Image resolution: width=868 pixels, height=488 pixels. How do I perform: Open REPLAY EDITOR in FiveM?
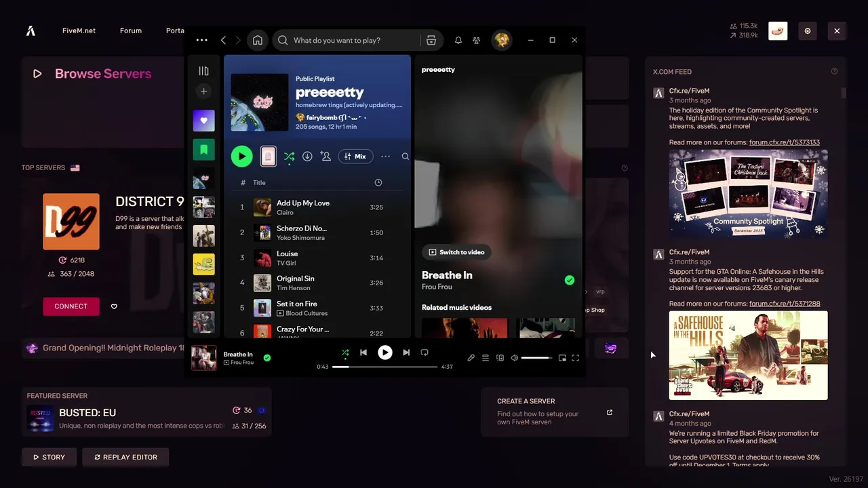(125, 457)
